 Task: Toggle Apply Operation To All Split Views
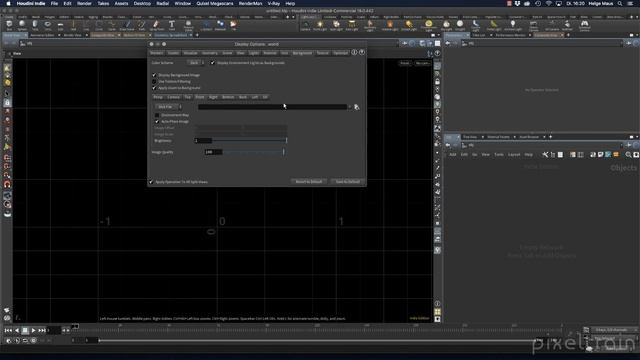coord(151,182)
